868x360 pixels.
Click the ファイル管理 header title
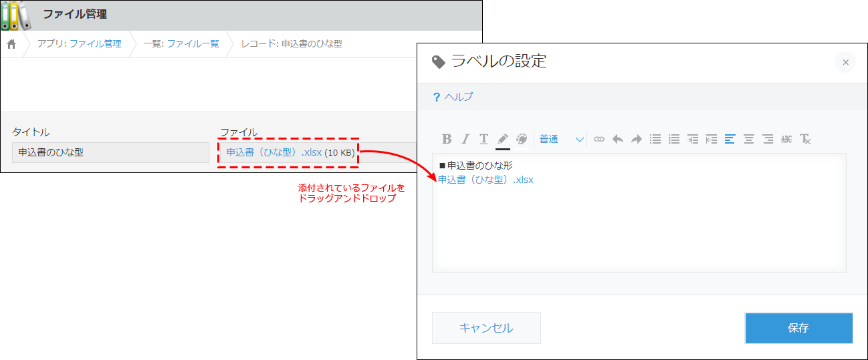coord(75,14)
